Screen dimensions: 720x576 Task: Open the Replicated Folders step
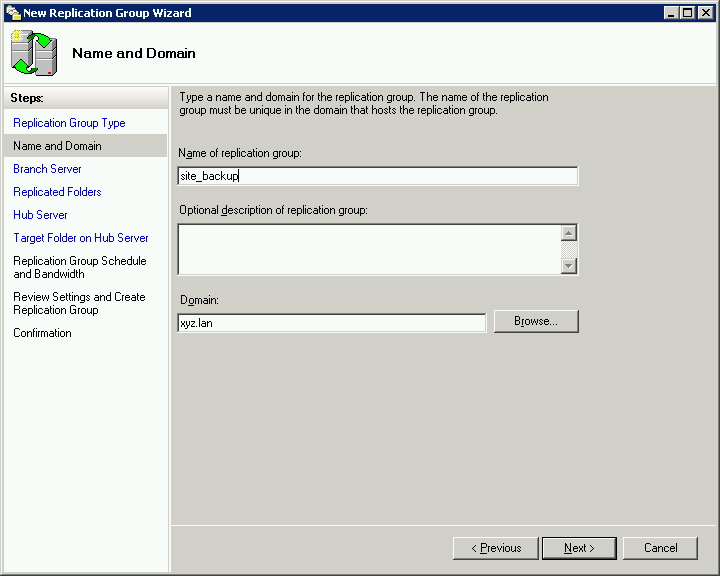[57, 192]
